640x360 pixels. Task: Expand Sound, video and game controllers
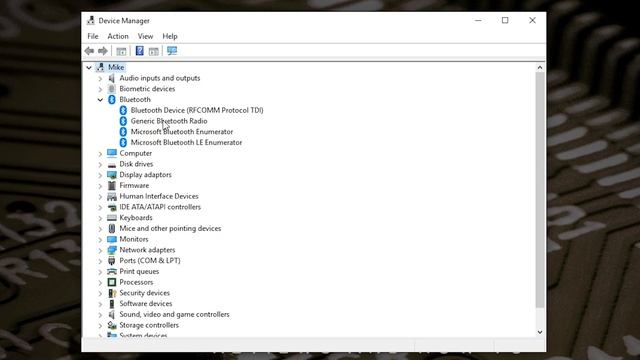100,315
